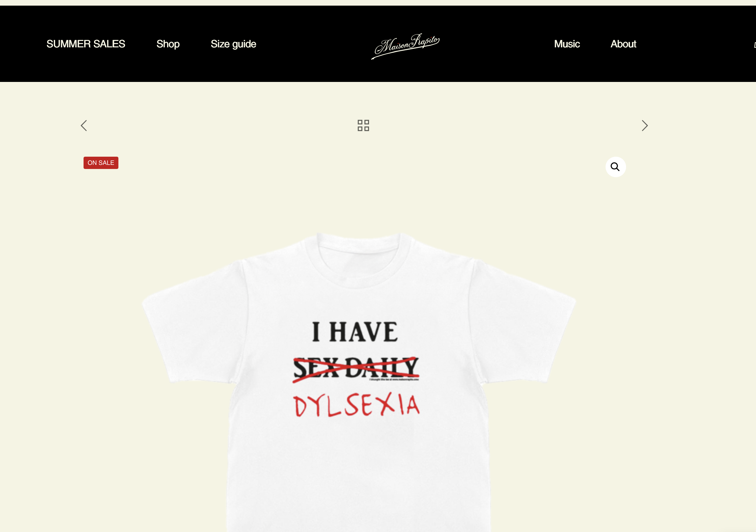Click the crossed-out SEX DAILY text
The image size is (756, 532).
coord(356,368)
